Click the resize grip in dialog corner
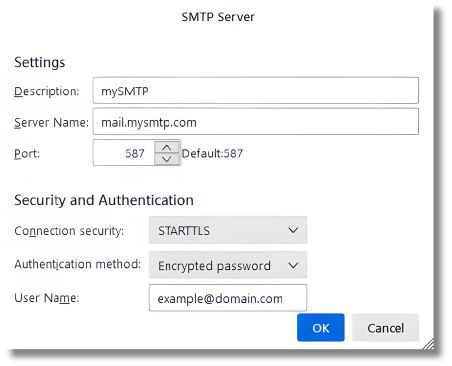The width and height of the screenshot is (452, 366). pos(429,344)
